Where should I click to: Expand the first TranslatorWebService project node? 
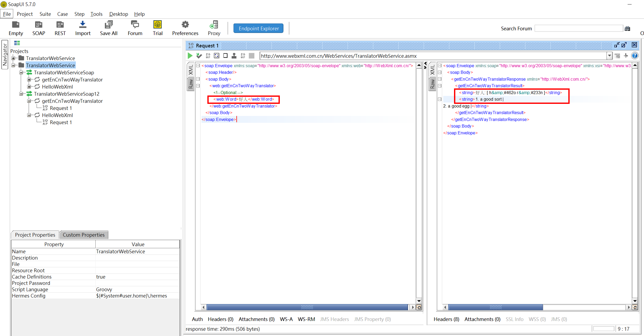pos(14,58)
